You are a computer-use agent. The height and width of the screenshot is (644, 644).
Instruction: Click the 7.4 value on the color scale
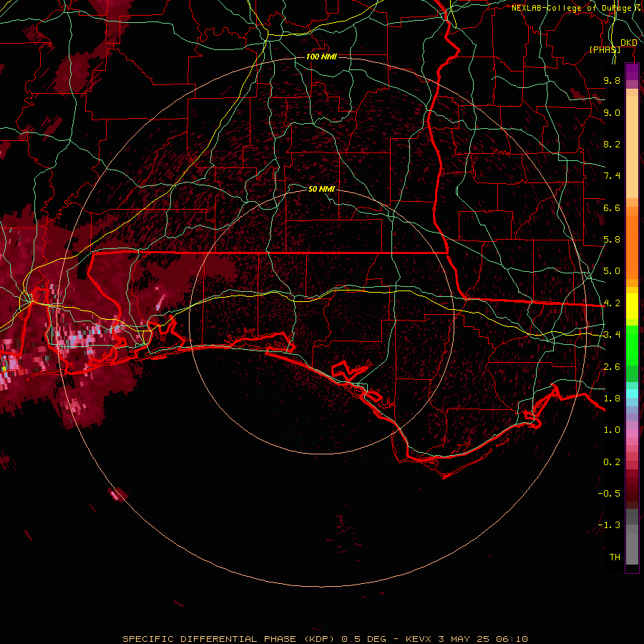612,176
